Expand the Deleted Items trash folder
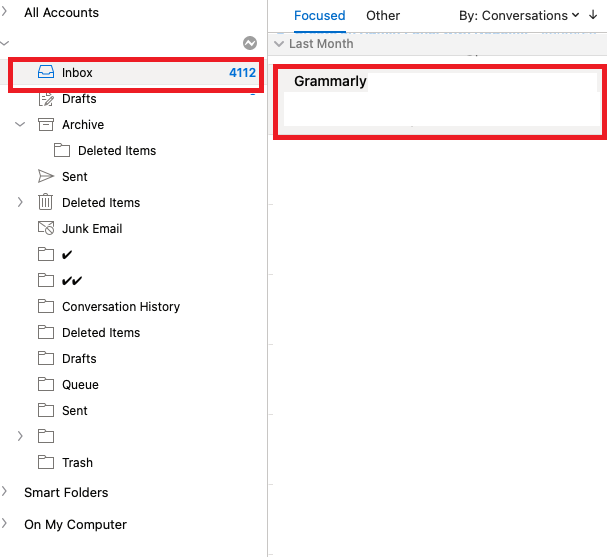The width and height of the screenshot is (607, 557). [x=20, y=202]
